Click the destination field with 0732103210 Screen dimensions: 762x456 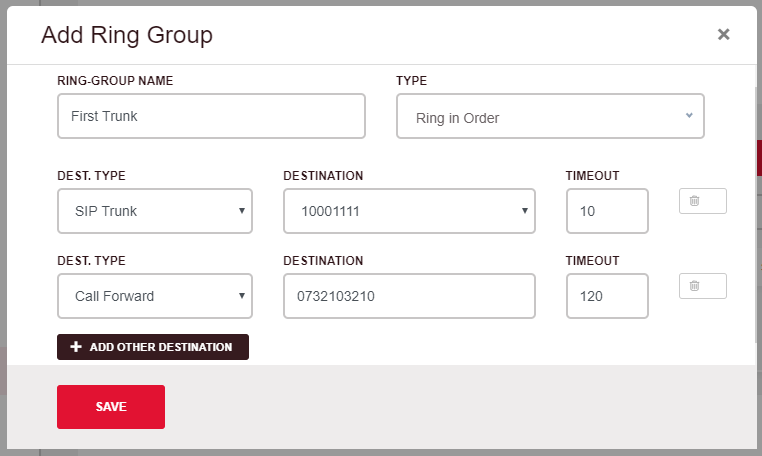click(x=409, y=296)
